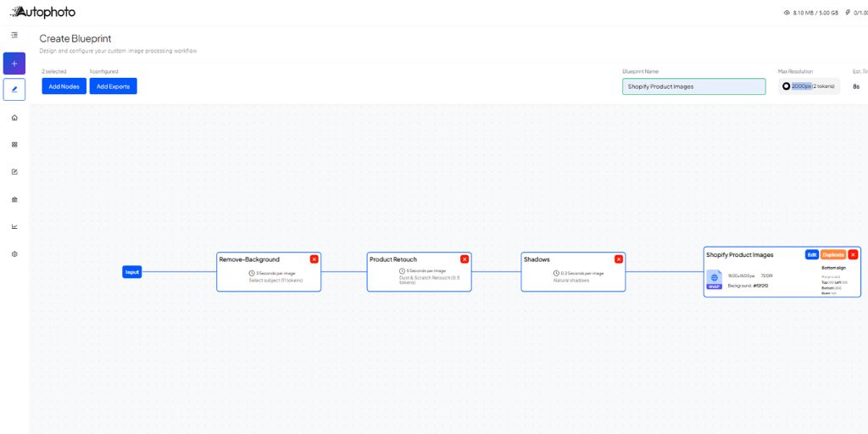The width and height of the screenshot is (868, 434).
Task: Delete the Product Retouch node
Action: 465,259
